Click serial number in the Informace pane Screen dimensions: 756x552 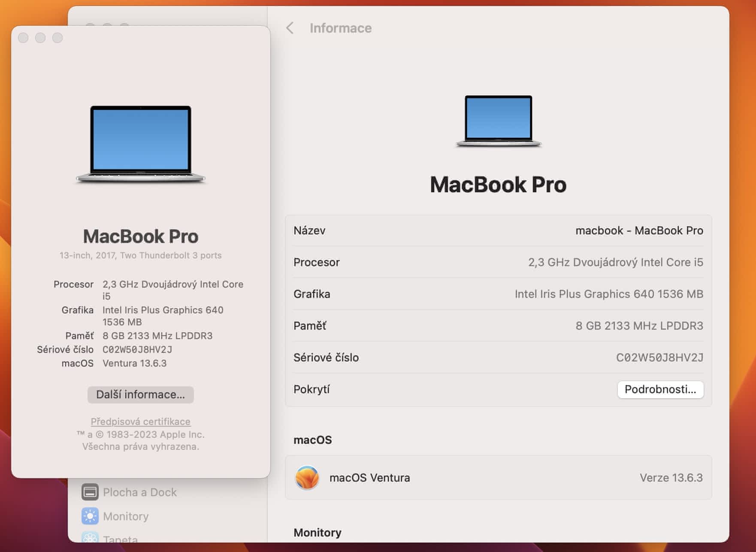[x=660, y=358]
